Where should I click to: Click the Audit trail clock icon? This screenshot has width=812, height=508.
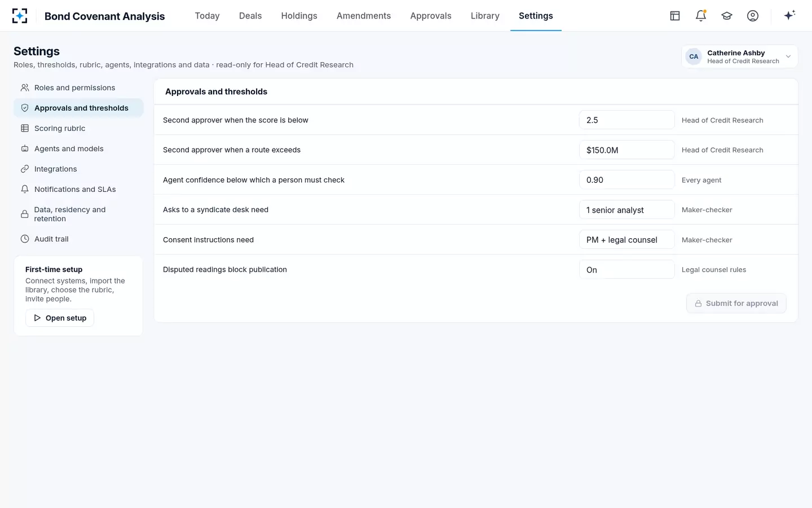(x=25, y=239)
